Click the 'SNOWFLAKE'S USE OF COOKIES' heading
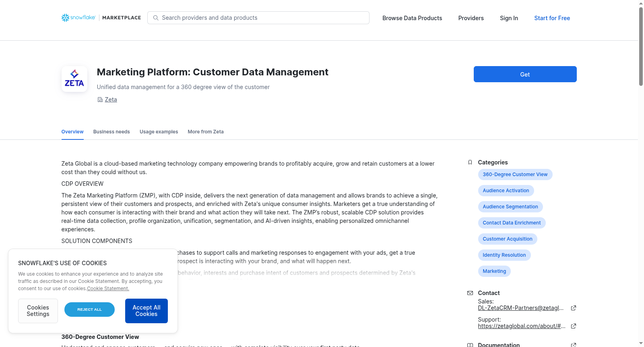The image size is (644, 347). pos(62,263)
